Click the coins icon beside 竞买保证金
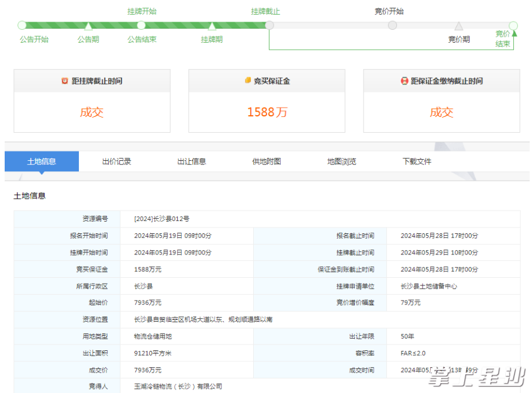 (248, 81)
